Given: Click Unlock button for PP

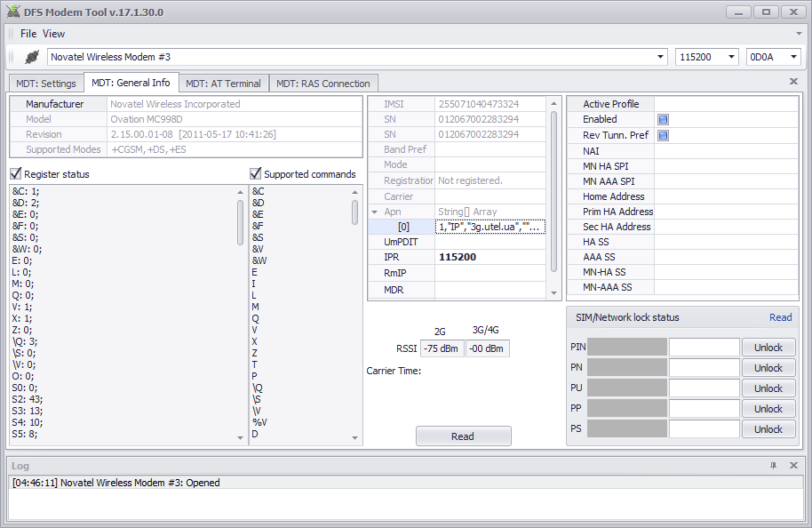Looking at the screenshot, I should (x=768, y=409).
